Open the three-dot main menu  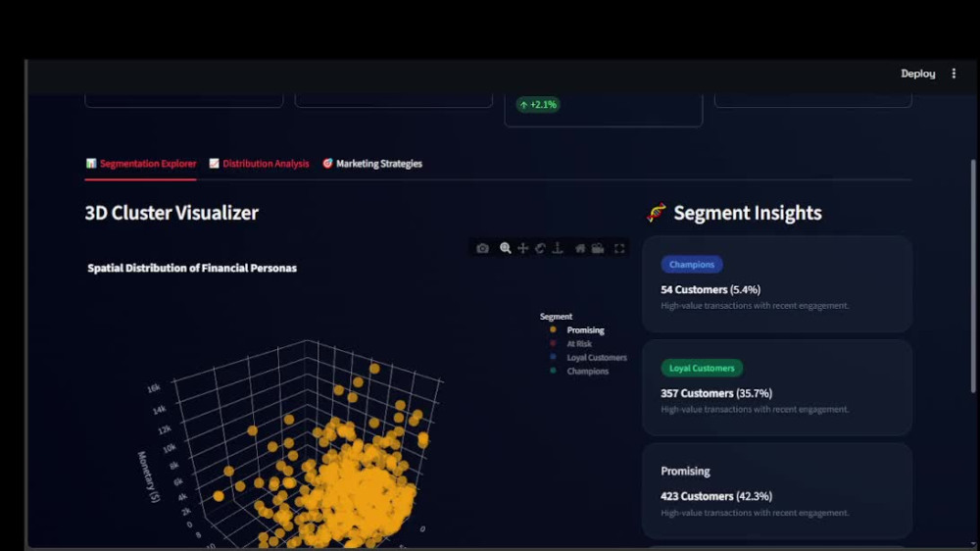(x=954, y=74)
